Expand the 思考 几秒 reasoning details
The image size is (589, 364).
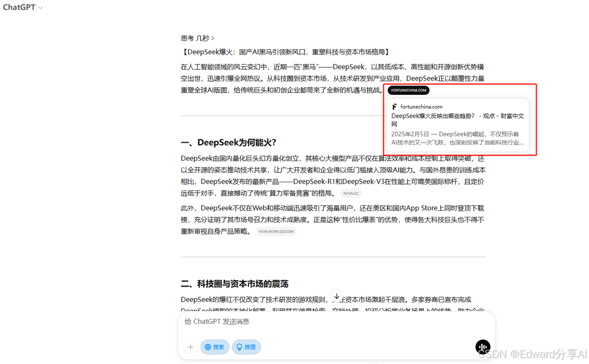click(197, 38)
